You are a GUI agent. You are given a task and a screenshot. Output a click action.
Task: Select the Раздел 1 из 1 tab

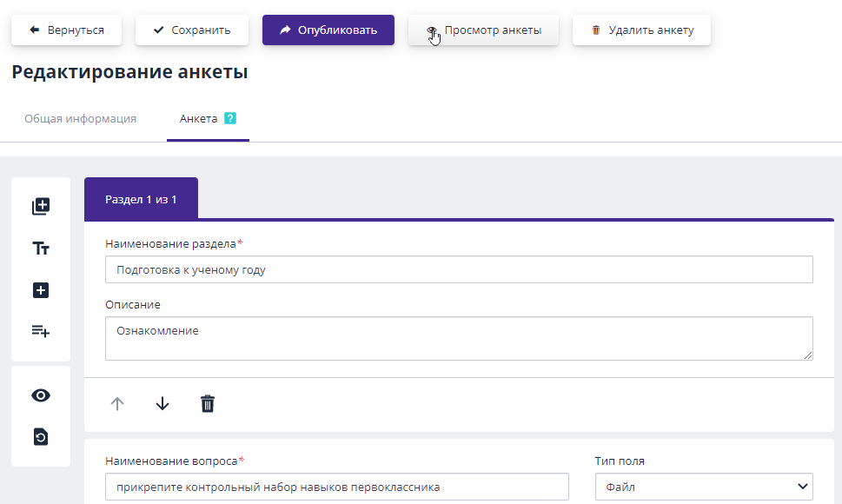[142, 199]
